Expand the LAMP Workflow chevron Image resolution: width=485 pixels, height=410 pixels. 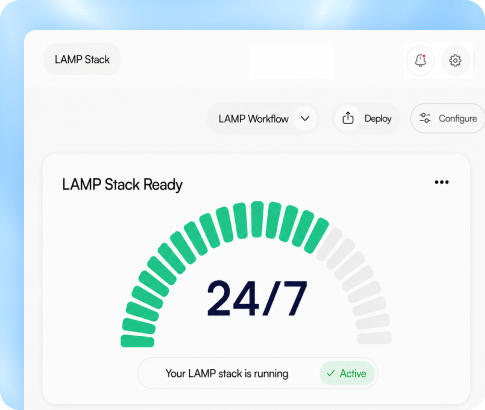[305, 118]
